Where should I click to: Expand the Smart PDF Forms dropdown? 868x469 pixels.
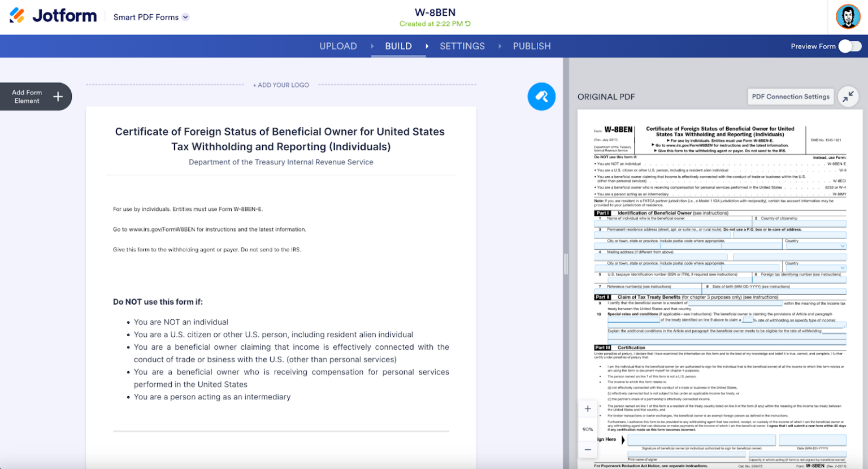coord(185,17)
